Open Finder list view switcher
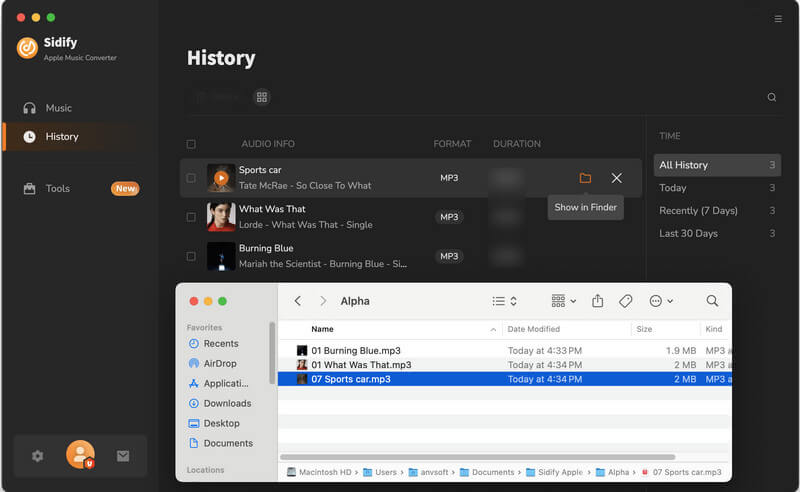The width and height of the screenshot is (800, 492). click(x=505, y=301)
